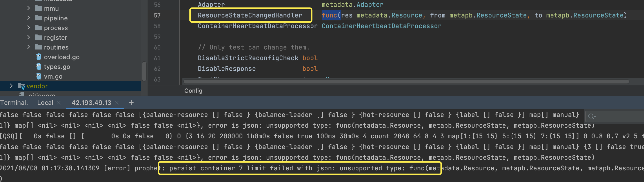Expand the vendor tree node chevron

pyautogui.click(x=11, y=86)
